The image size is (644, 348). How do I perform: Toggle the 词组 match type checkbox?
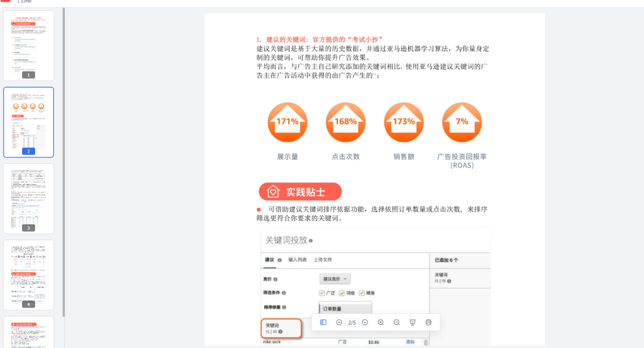342,293
